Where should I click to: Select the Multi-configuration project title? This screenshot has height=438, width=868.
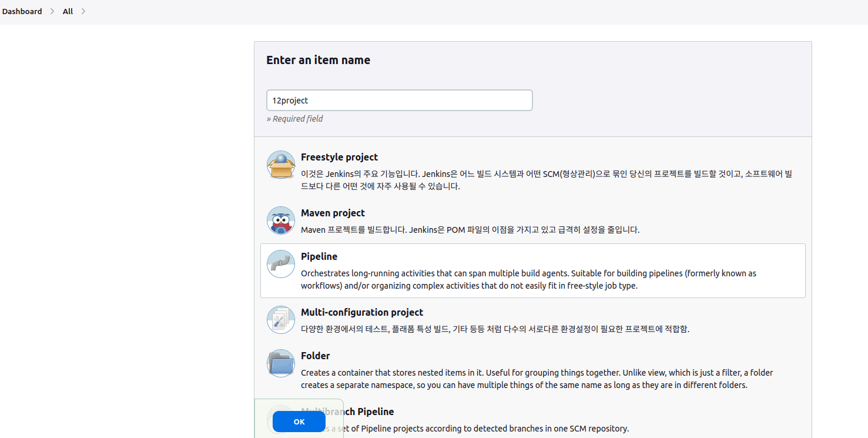pyautogui.click(x=362, y=312)
